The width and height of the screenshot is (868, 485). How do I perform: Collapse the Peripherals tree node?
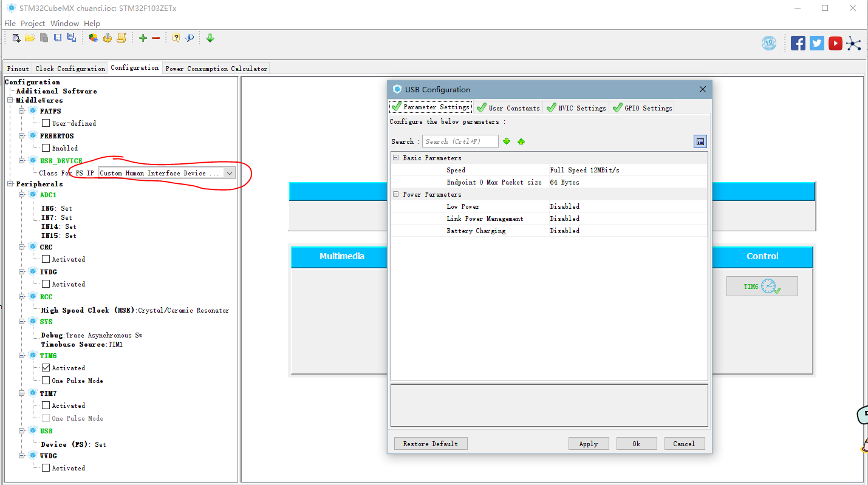pos(10,183)
